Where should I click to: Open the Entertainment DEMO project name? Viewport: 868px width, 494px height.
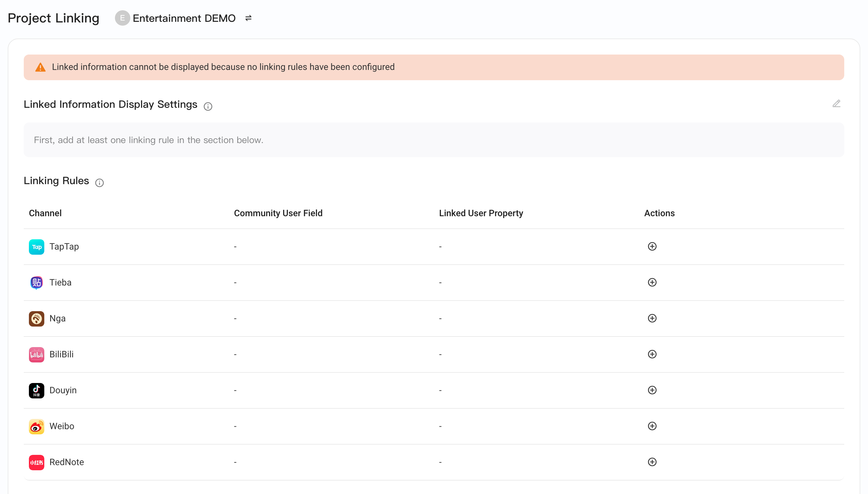pyautogui.click(x=184, y=18)
